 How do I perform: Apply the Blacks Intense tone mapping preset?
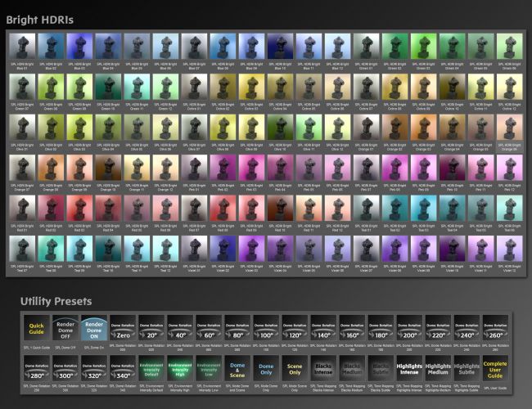pos(322,372)
